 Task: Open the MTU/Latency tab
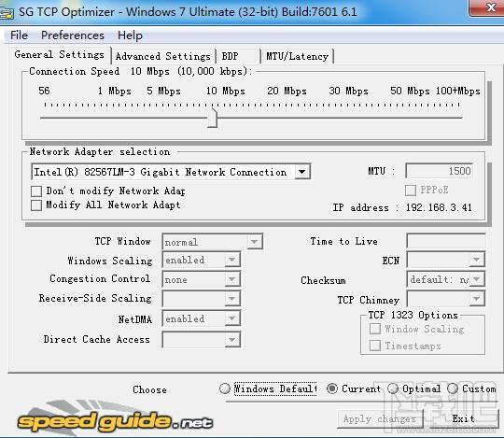tap(297, 56)
